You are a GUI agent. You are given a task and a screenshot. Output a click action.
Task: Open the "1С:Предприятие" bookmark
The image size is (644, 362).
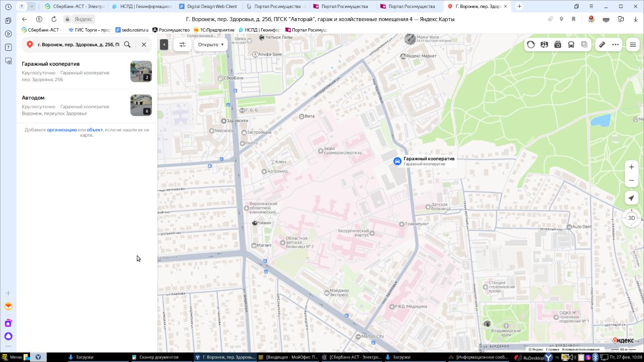click(214, 30)
